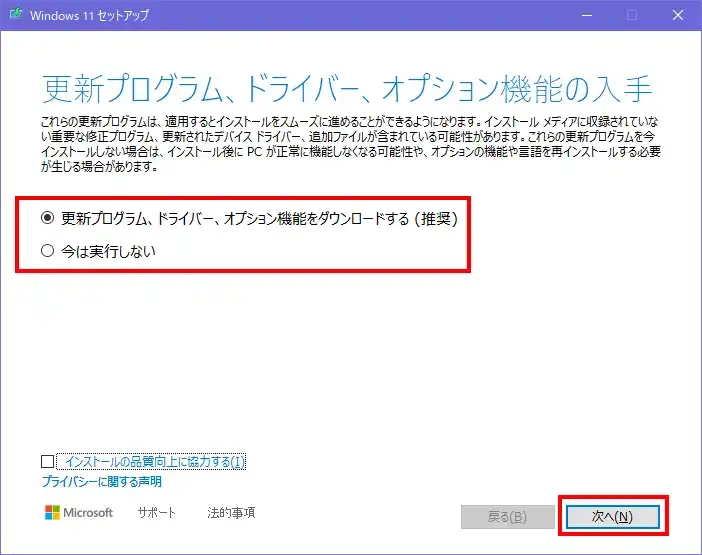Click the Microsoft wordmark text

[x=90, y=513]
